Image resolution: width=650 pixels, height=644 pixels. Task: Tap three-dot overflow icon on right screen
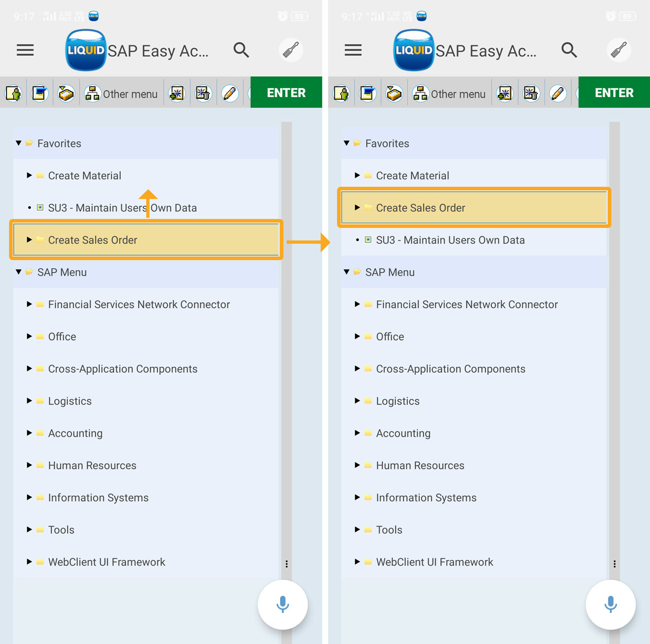[x=614, y=564]
